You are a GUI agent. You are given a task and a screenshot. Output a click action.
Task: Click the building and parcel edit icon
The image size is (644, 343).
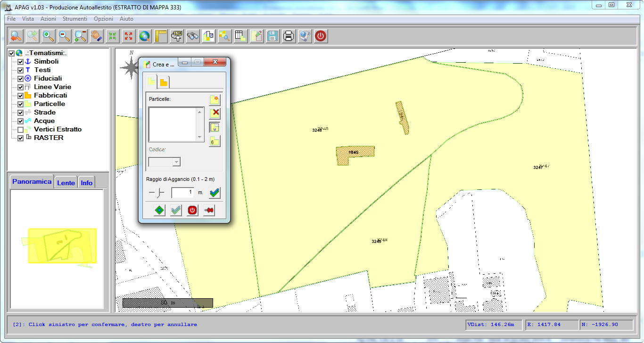coord(209,36)
